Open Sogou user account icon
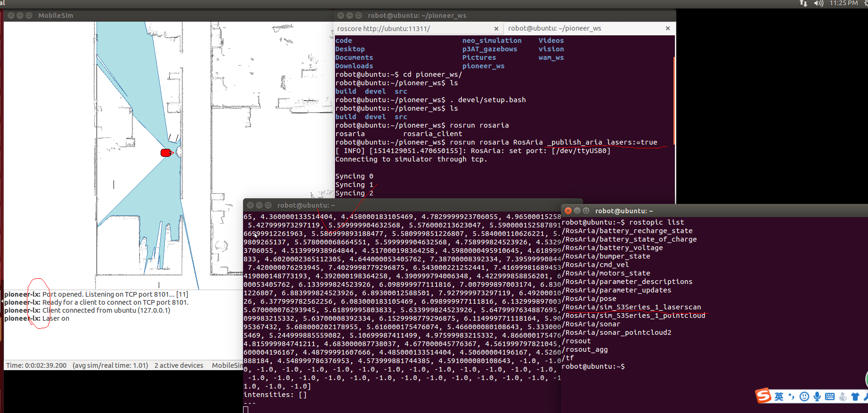The width and height of the screenshot is (868, 413). (x=843, y=397)
